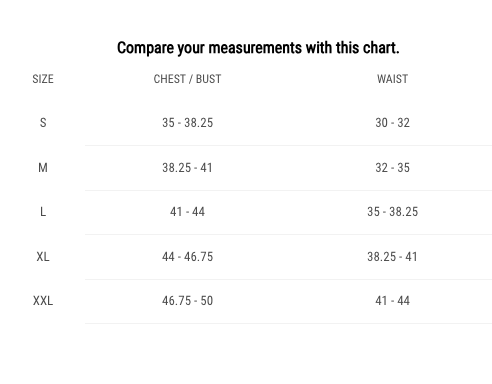Select the L size row label

pyautogui.click(x=43, y=212)
